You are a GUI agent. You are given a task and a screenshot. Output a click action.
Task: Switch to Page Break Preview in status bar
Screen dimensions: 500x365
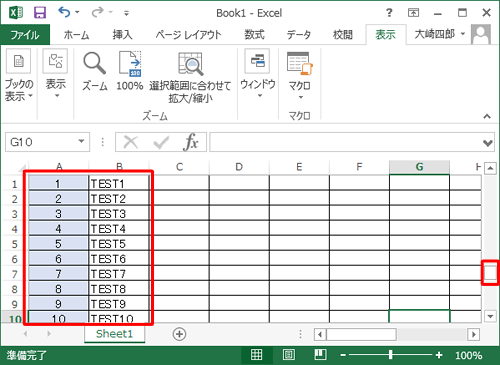coord(320,355)
